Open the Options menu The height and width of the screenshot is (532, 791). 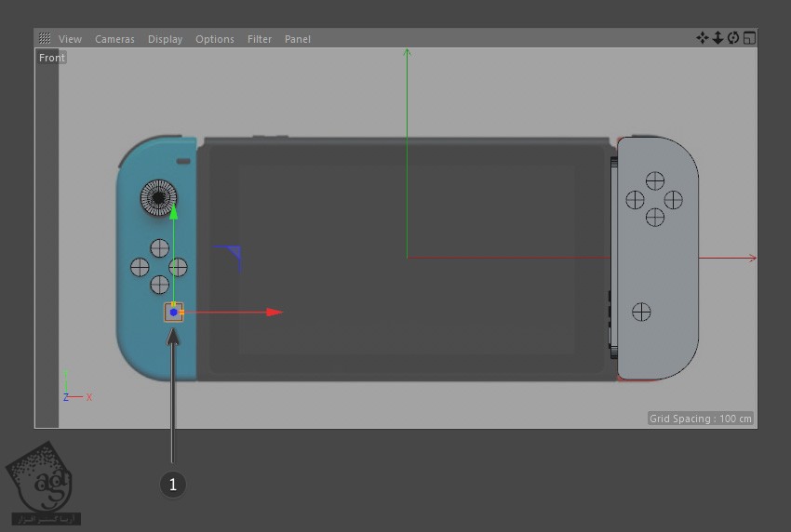click(214, 39)
